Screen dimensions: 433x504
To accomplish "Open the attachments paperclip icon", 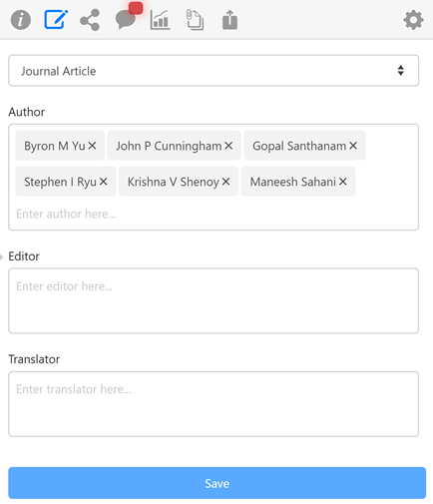I will (195, 20).
